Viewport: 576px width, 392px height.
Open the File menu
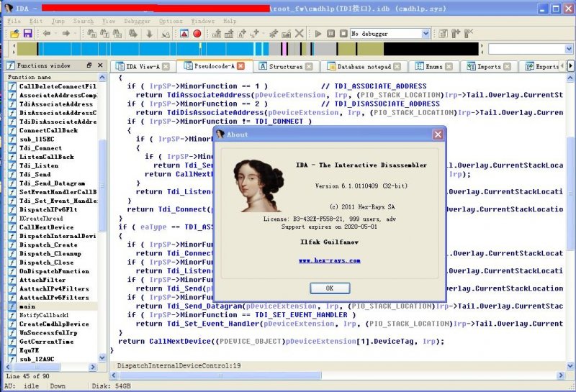click(x=14, y=21)
